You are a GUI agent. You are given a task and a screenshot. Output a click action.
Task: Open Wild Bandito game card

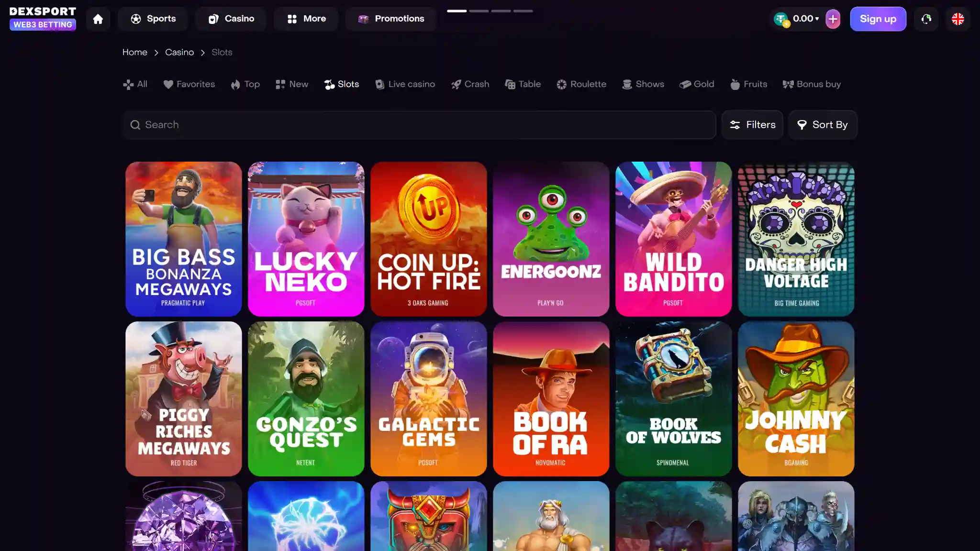(x=674, y=239)
